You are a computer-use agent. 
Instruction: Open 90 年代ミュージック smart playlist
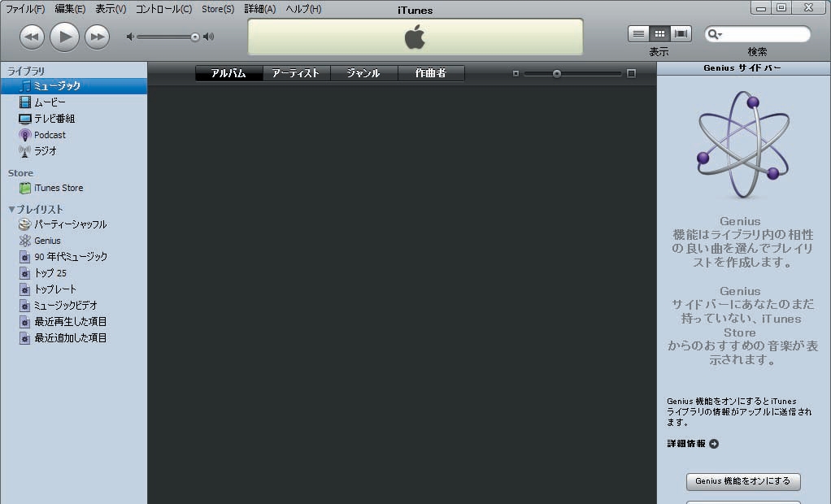(x=74, y=257)
